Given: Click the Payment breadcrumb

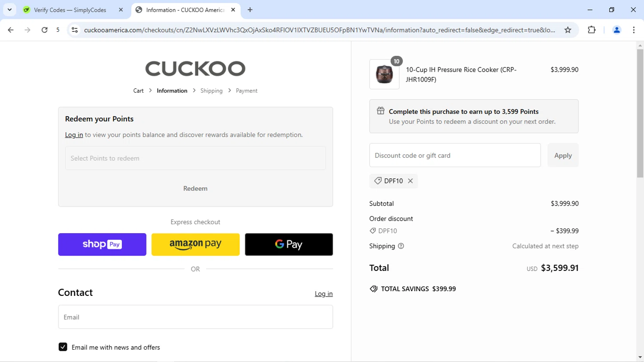Looking at the screenshot, I should coord(246,91).
